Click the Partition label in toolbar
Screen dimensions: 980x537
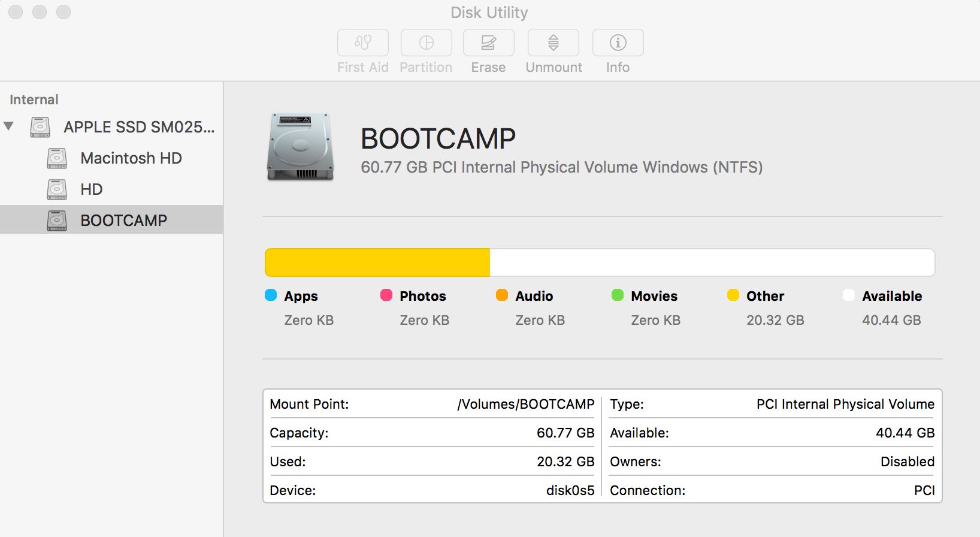point(426,67)
